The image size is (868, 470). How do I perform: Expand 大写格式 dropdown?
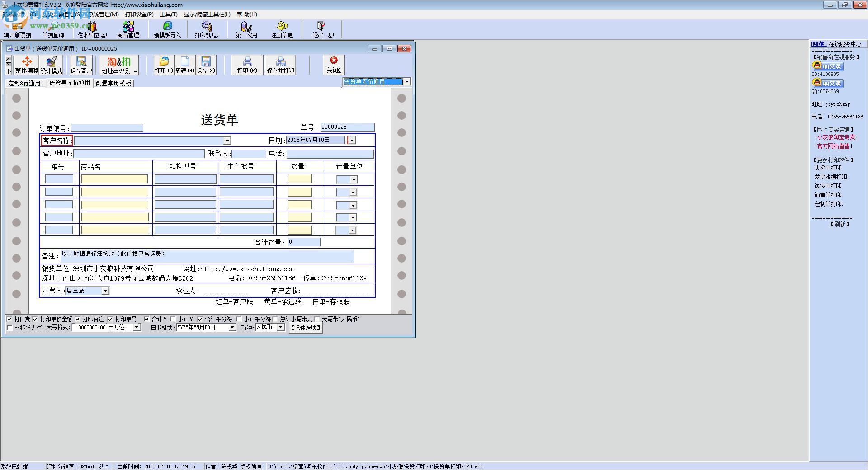pyautogui.click(x=137, y=327)
